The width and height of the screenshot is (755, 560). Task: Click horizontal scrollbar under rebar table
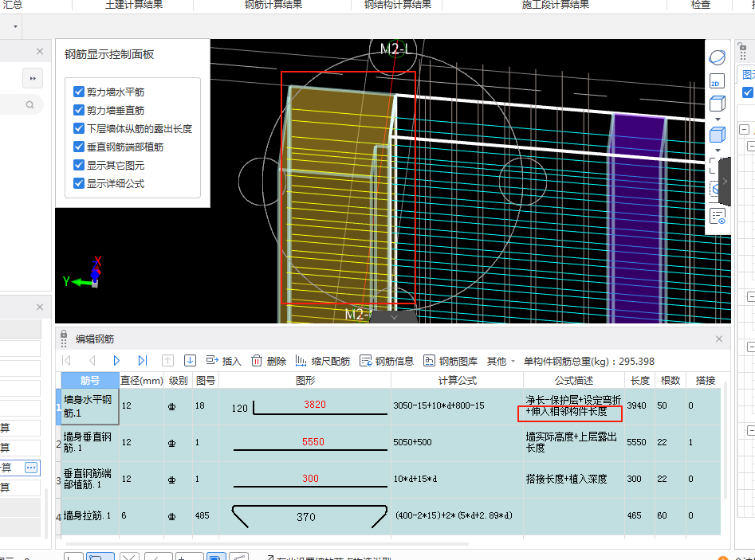[266, 544]
